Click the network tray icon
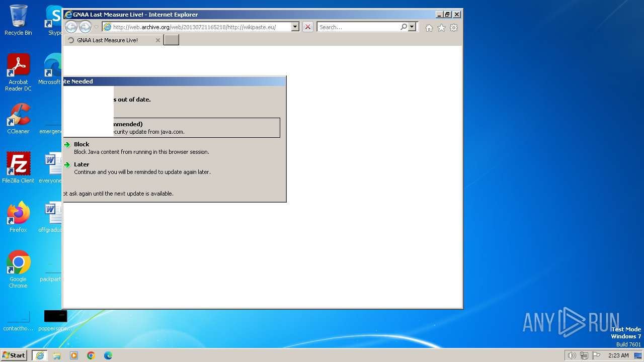Viewport: 644px width, 362px height. point(584,355)
